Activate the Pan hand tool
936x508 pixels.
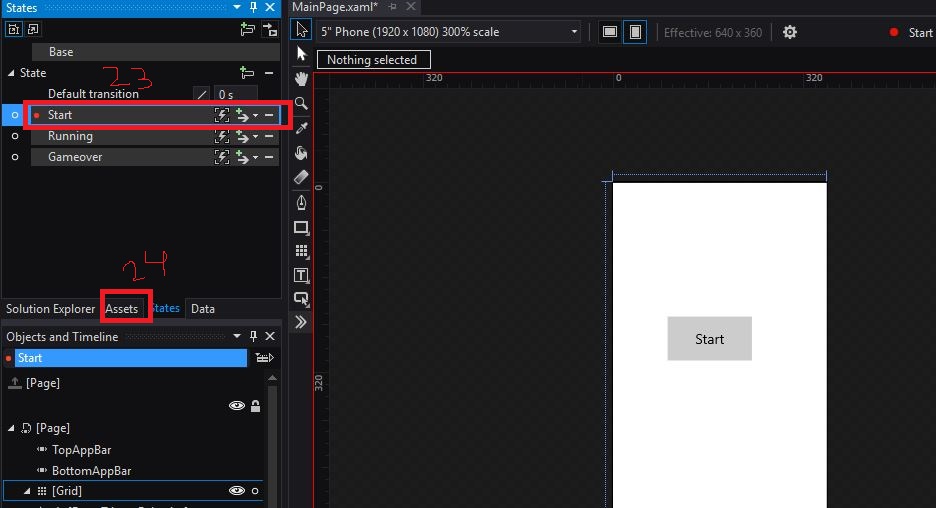click(x=301, y=78)
